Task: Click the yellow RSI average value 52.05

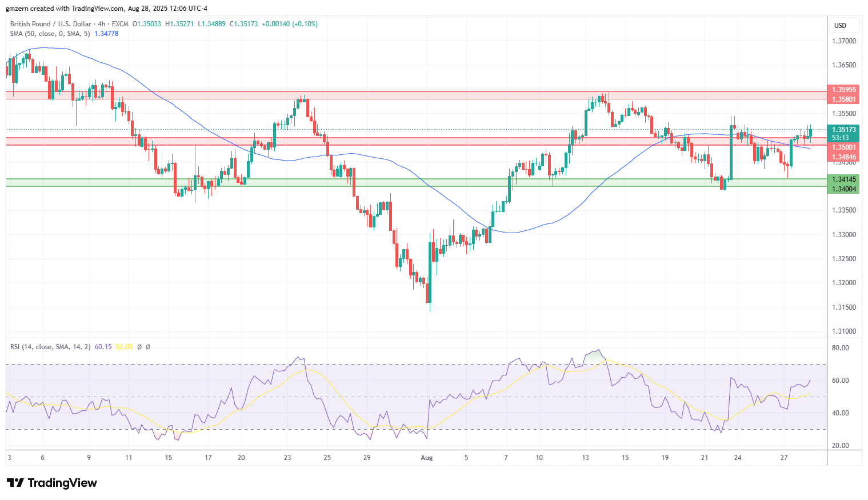Action: coord(124,347)
